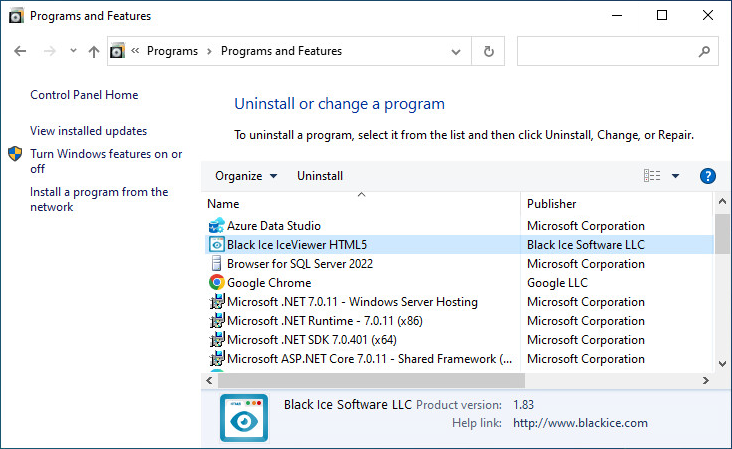Click the Black Ice Software LLC details pane title
The height and width of the screenshot is (449, 732).
click(348, 404)
